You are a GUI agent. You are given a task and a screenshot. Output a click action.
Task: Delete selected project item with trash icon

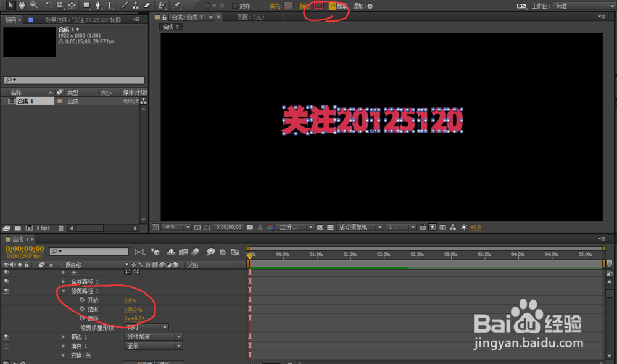pyautogui.click(x=61, y=228)
